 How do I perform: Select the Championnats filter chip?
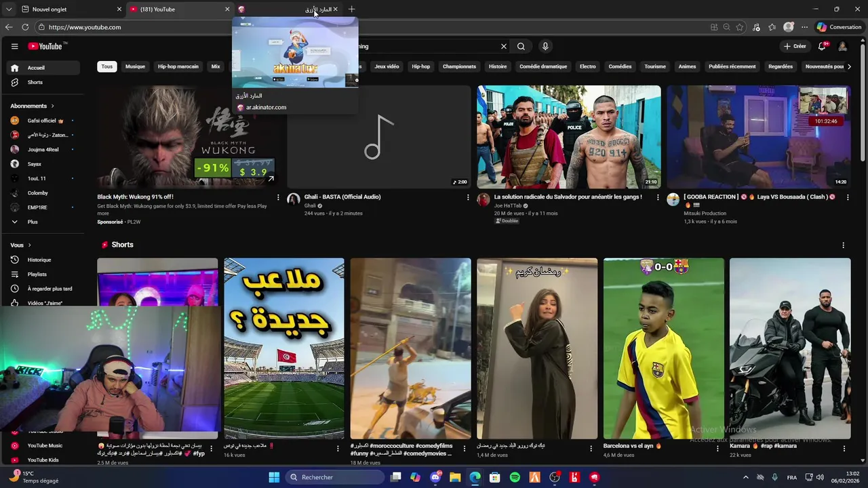(459, 66)
